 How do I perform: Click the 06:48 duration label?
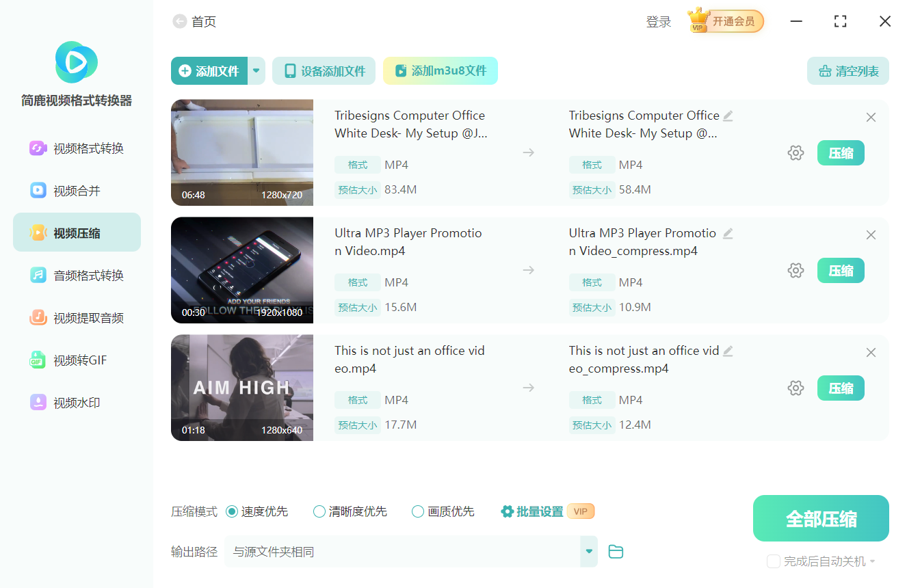click(194, 195)
